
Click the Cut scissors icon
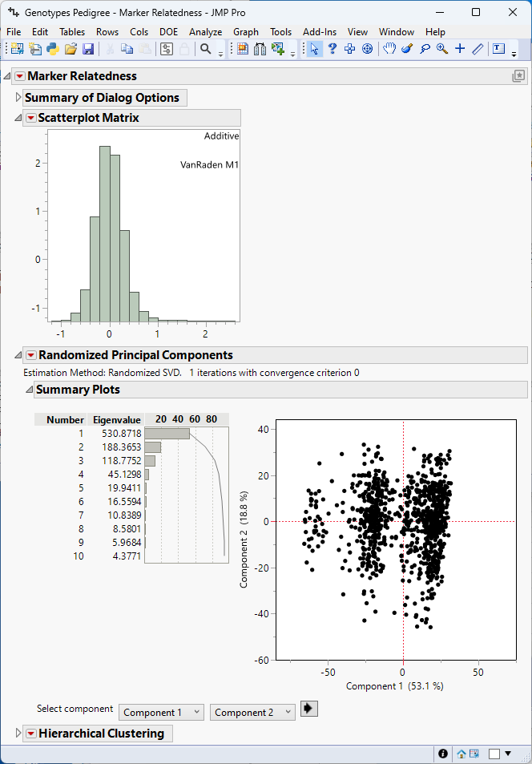coord(110,49)
